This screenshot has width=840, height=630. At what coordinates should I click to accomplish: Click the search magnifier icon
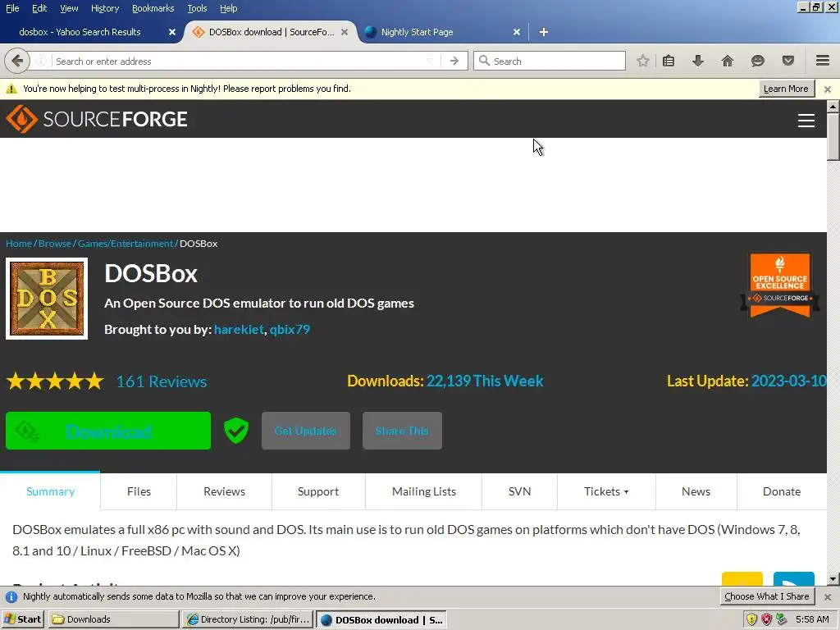click(x=484, y=61)
